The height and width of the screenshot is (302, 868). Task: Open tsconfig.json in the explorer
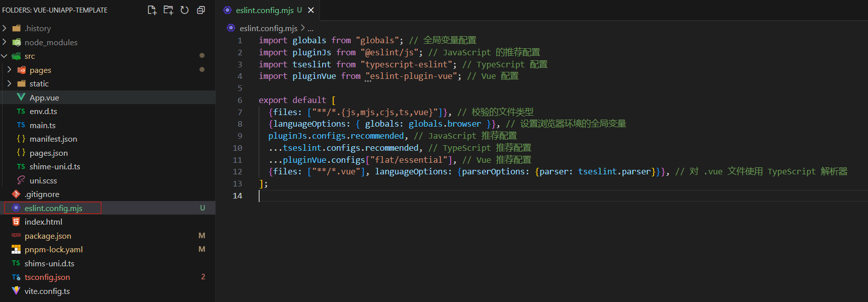point(47,277)
